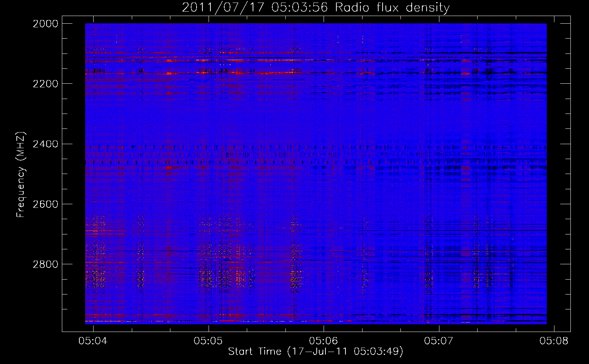Click the "Start Time (17-Jul-11 05:03:49)" x-axis label
The height and width of the screenshot is (364, 589).
point(316,352)
